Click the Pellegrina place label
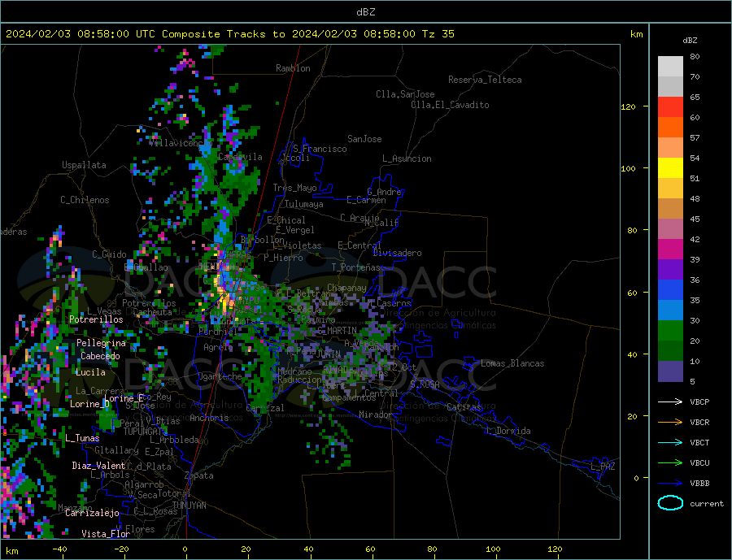 (102, 343)
